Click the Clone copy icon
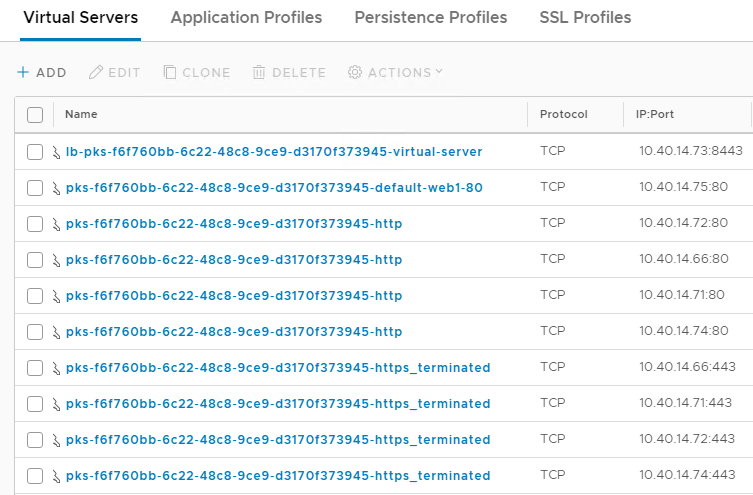Image resolution: width=753 pixels, height=495 pixels. point(170,73)
